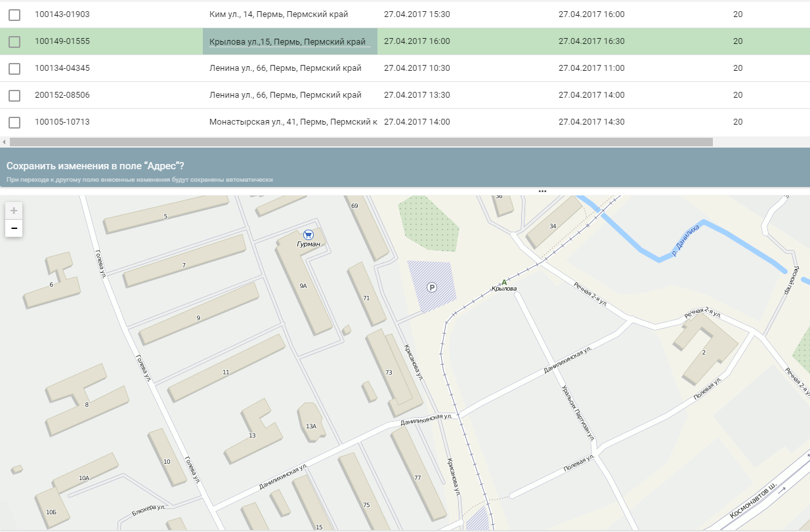Click the save changes prompt banner

pos(405,167)
